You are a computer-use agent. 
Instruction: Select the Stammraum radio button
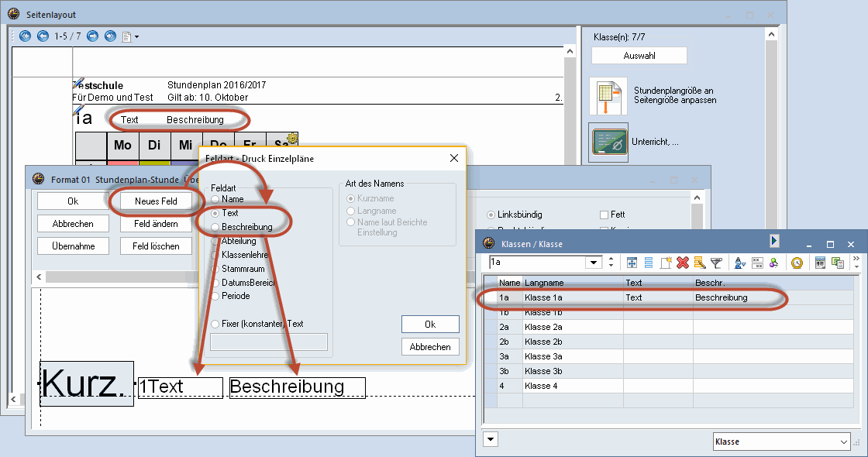pos(215,269)
